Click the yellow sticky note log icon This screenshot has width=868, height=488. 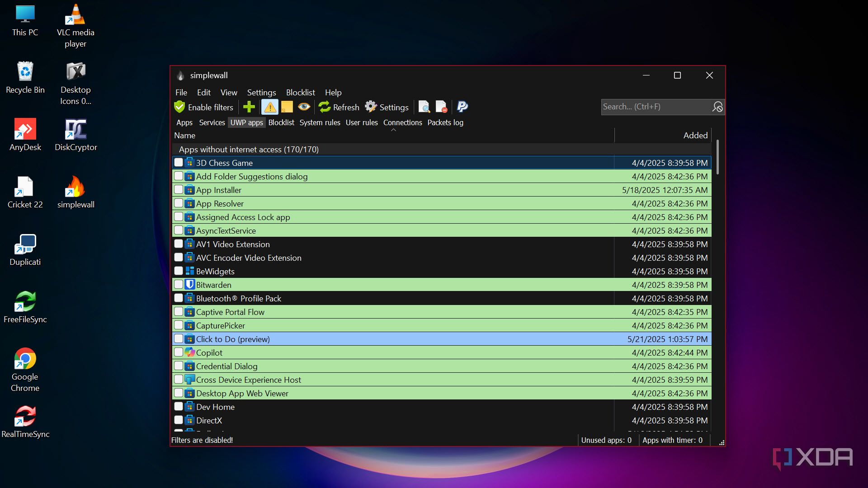287,107
